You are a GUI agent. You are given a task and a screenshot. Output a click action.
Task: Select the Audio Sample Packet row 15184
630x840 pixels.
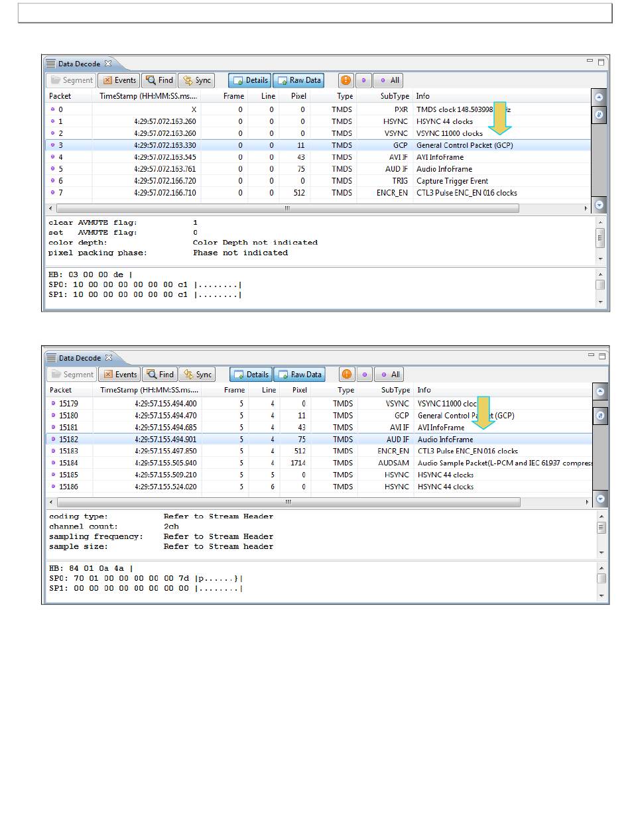pyautogui.click(x=319, y=463)
